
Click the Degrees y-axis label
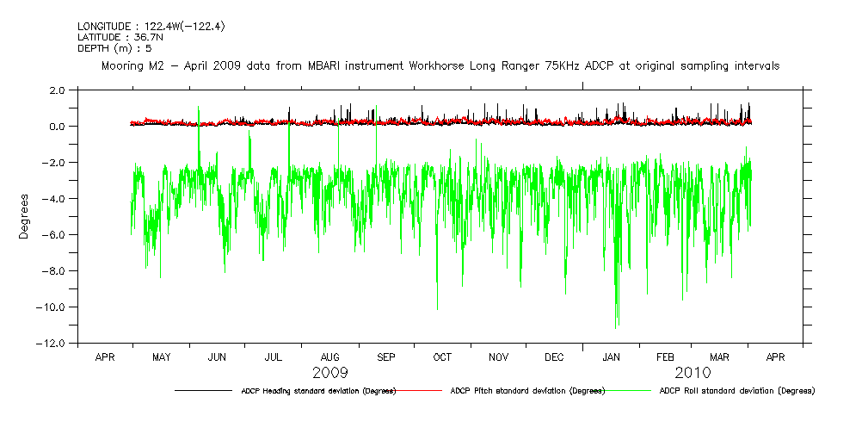pyautogui.click(x=24, y=216)
